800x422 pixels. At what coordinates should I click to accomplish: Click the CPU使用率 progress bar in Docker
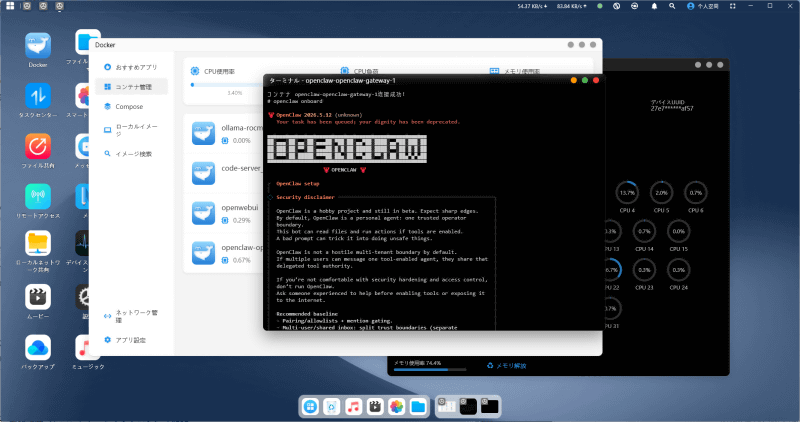227,85
